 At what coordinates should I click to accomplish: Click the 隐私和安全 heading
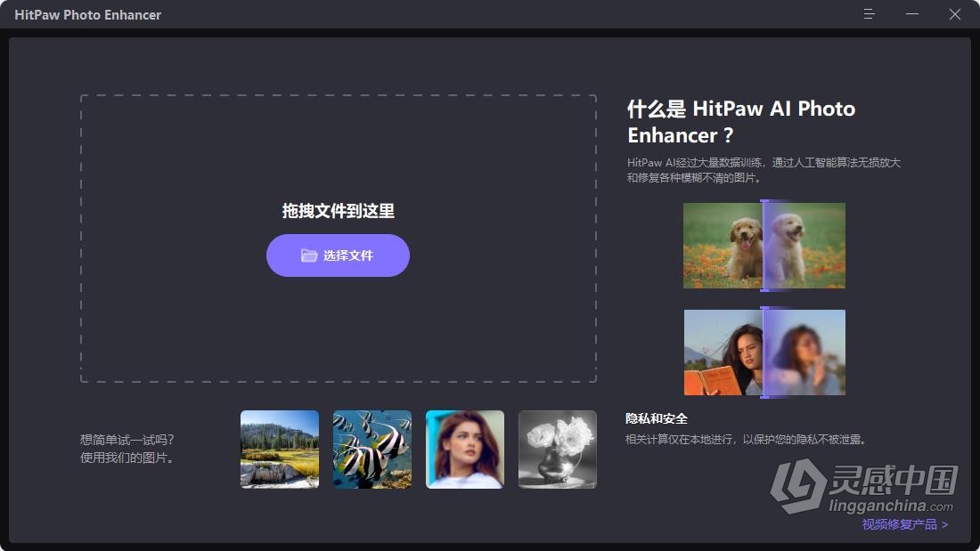coord(657,418)
